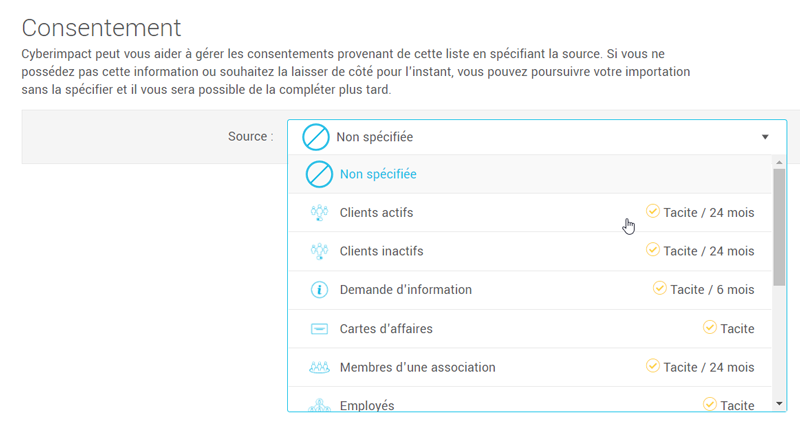
Task: Click the Non spécifiée icon in source field
Action: (316, 137)
